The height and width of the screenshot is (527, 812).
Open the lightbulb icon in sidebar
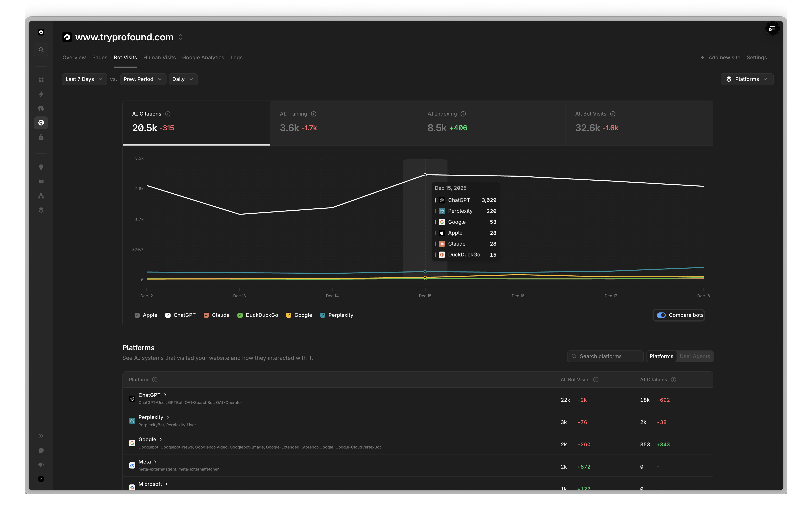click(x=41, y=167)
